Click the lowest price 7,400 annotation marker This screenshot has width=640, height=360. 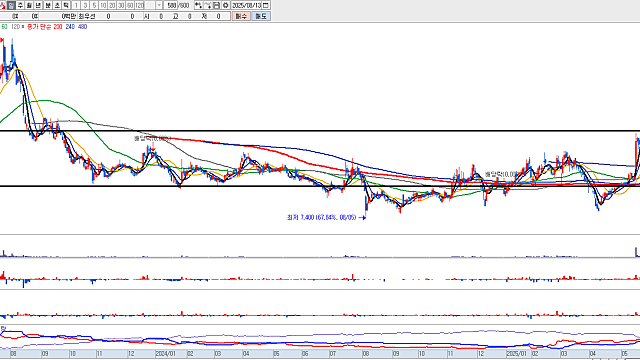(326, 218)
